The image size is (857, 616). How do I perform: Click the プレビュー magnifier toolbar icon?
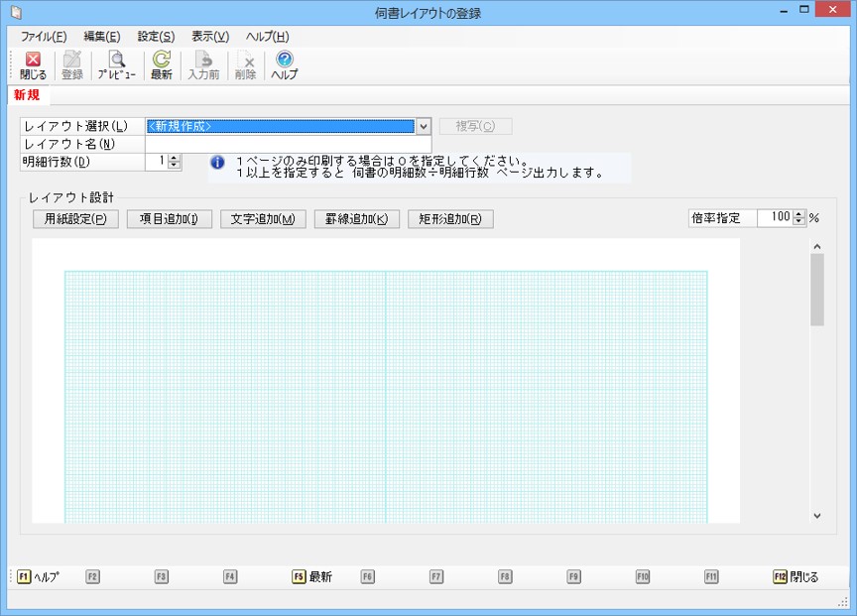[116, 65]
